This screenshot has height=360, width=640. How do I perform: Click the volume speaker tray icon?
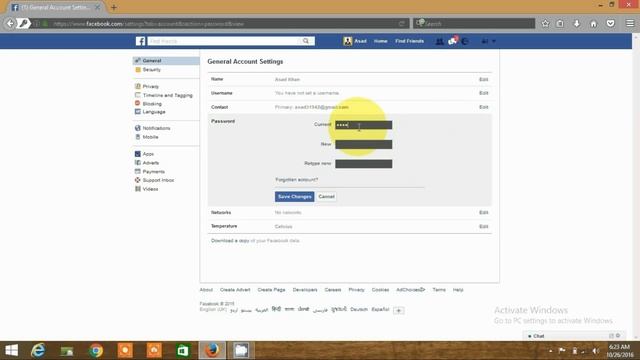click(596, 351)
